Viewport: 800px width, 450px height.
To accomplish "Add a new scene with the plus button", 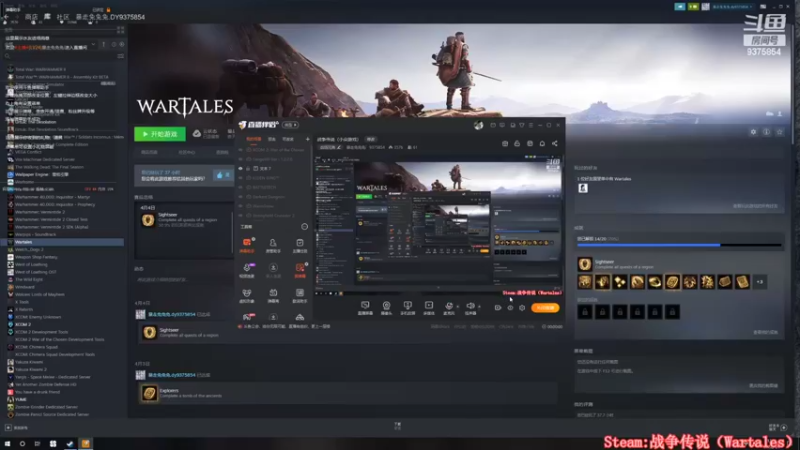I will [x=307, y=139].
